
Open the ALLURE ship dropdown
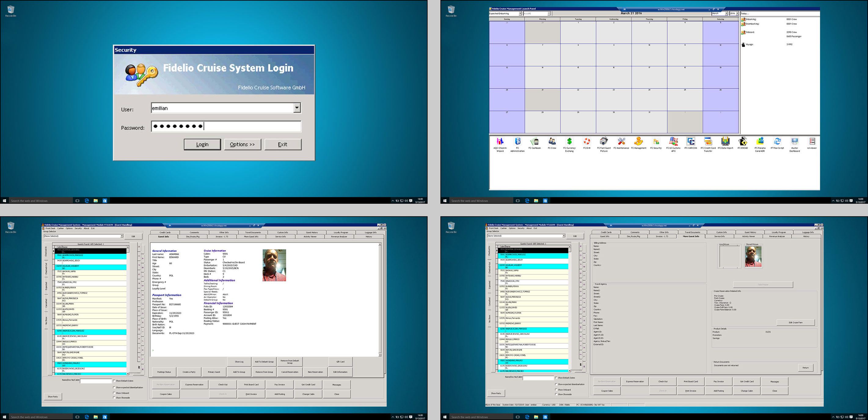[x=549, y=13]
